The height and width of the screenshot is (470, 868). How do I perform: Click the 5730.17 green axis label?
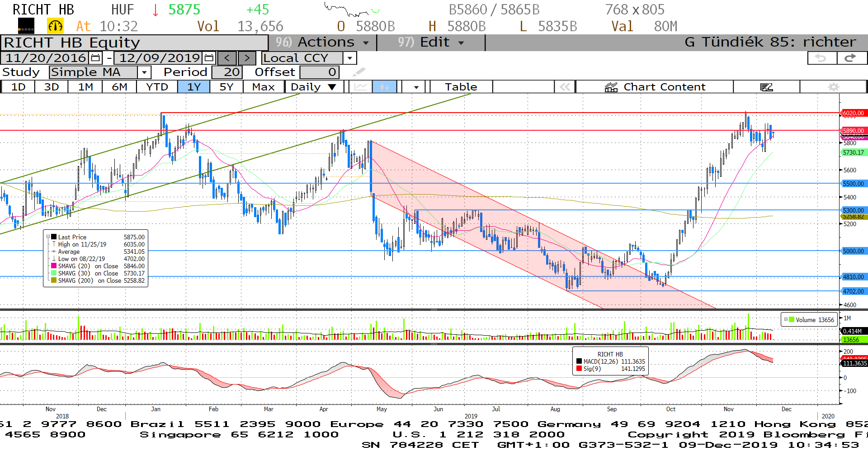point(854,152)
